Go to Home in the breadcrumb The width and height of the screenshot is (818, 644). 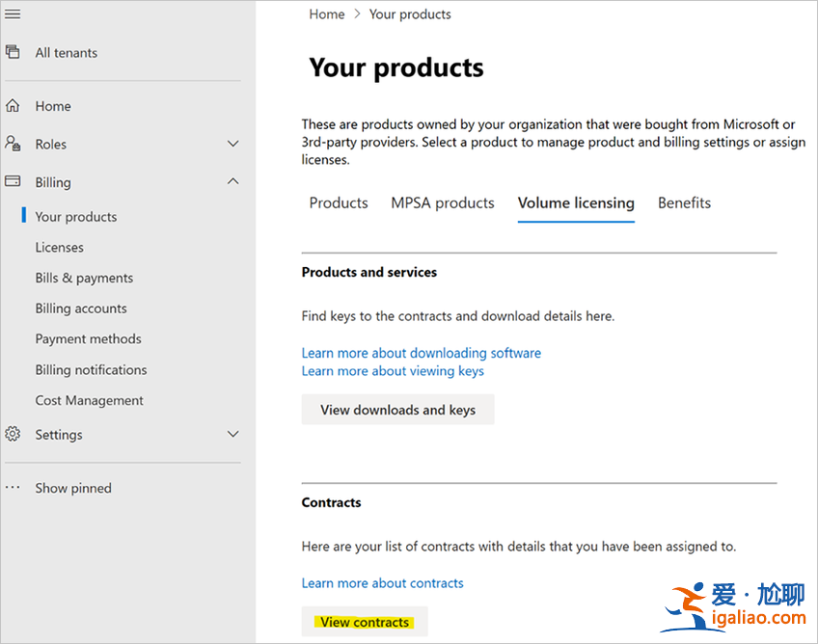tap(326, 14)
